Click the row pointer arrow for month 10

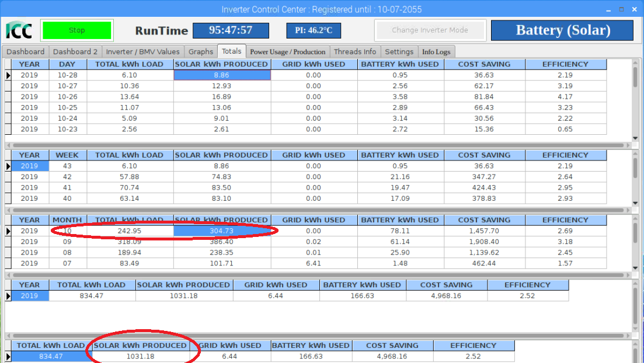click(8, 231)
